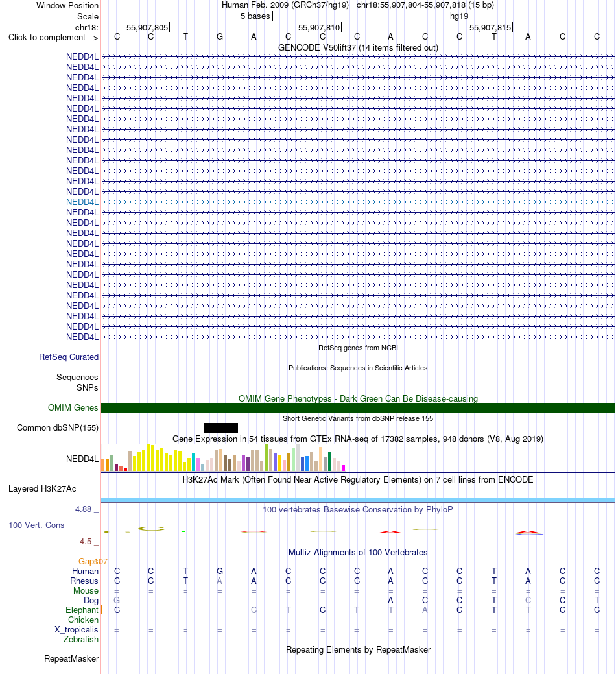
Task: Open the H3K27Ac Mark track title
Action: 358,479
